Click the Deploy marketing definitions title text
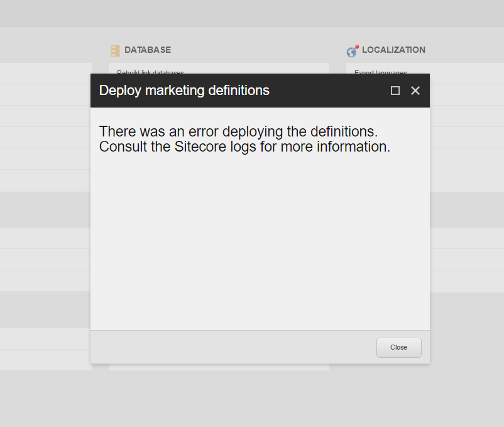This screenshot has height=427, width=504. pos(184,91)
